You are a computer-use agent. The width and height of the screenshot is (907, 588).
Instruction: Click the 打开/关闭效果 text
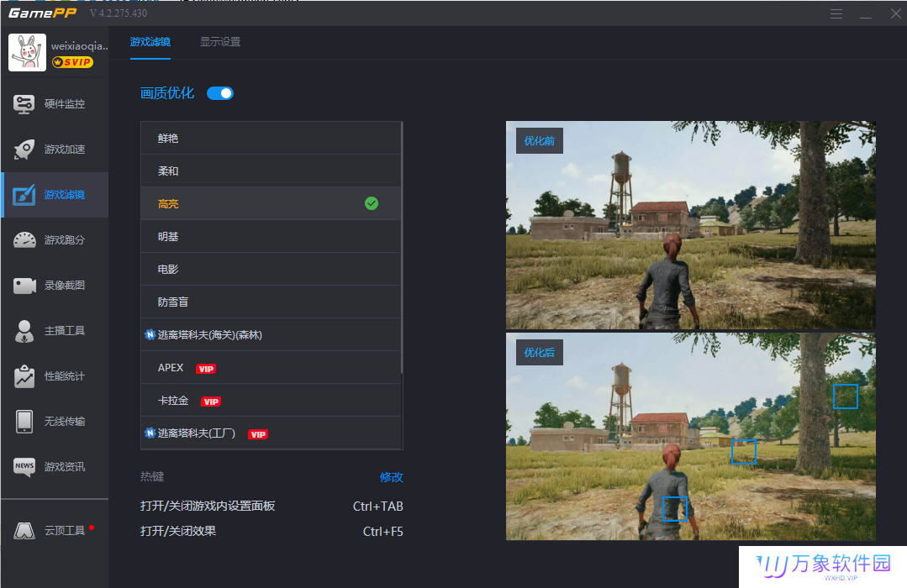tap(178, 531)
